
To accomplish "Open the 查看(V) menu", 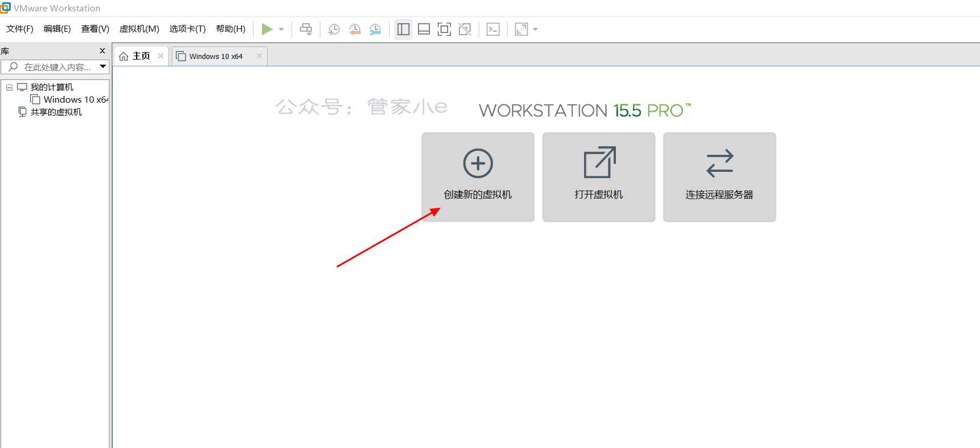I will click(95, 29).
